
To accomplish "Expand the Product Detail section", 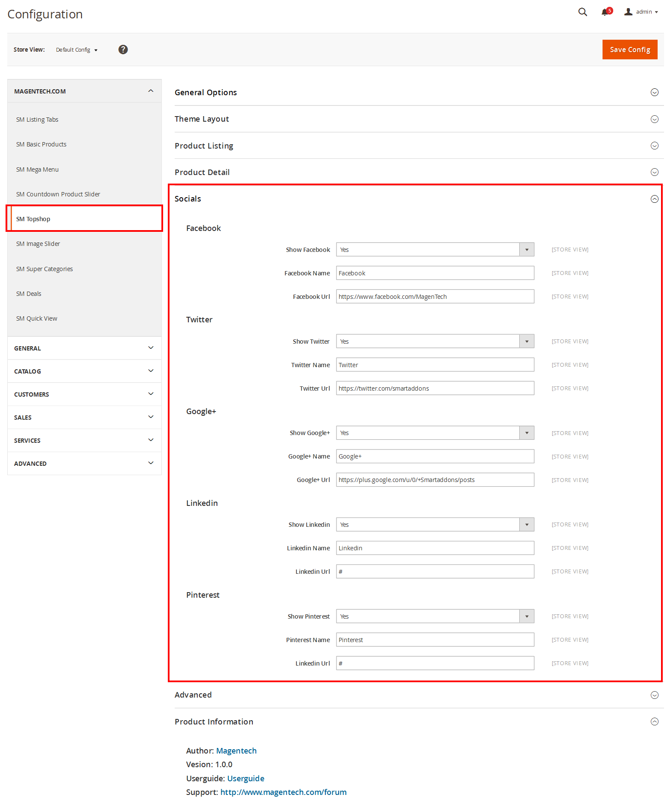I will coord(419,172).
